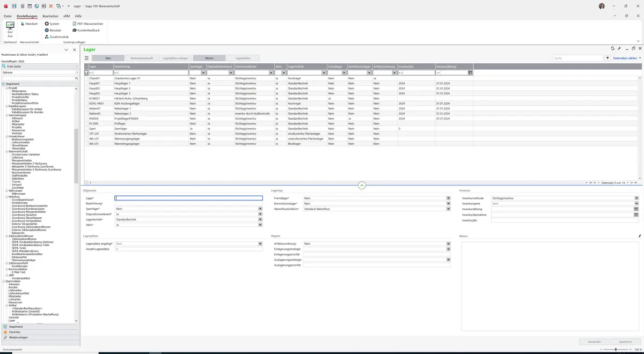Image resolution: width=644 pixels, height=354 pixels.
Task: Toggle the Dashboard Ein/Aus icon
Action: 10,29
